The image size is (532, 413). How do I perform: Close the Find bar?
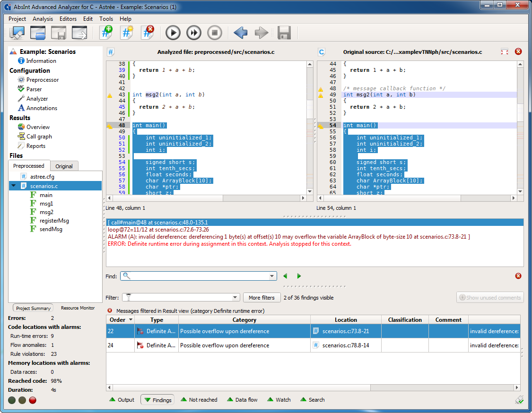[x=518, y=276]
